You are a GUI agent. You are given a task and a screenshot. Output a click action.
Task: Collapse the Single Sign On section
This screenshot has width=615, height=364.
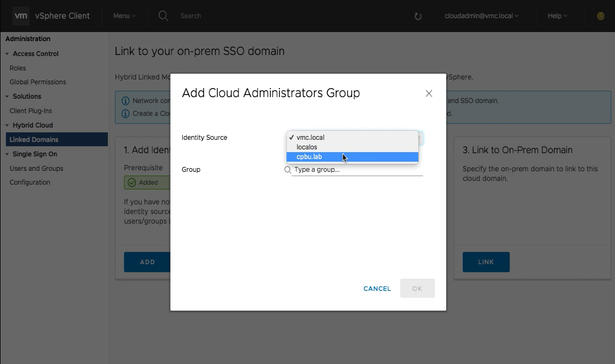[x=7, y=154]
